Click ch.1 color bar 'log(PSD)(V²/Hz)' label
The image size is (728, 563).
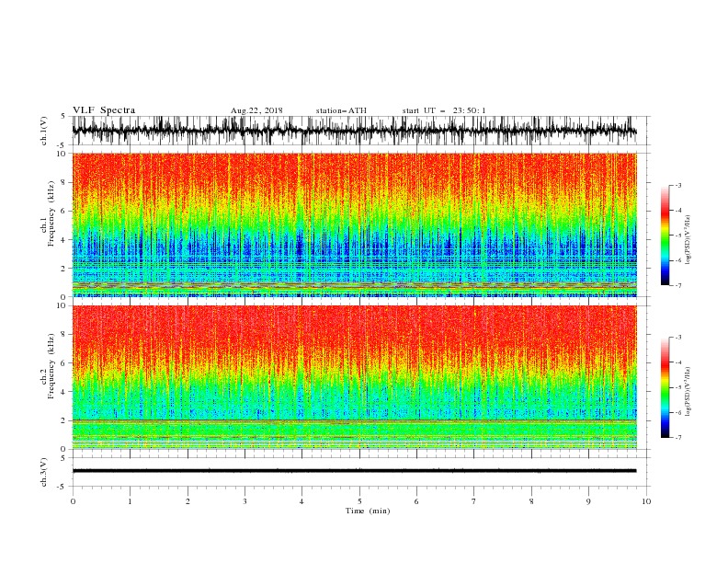688,240
